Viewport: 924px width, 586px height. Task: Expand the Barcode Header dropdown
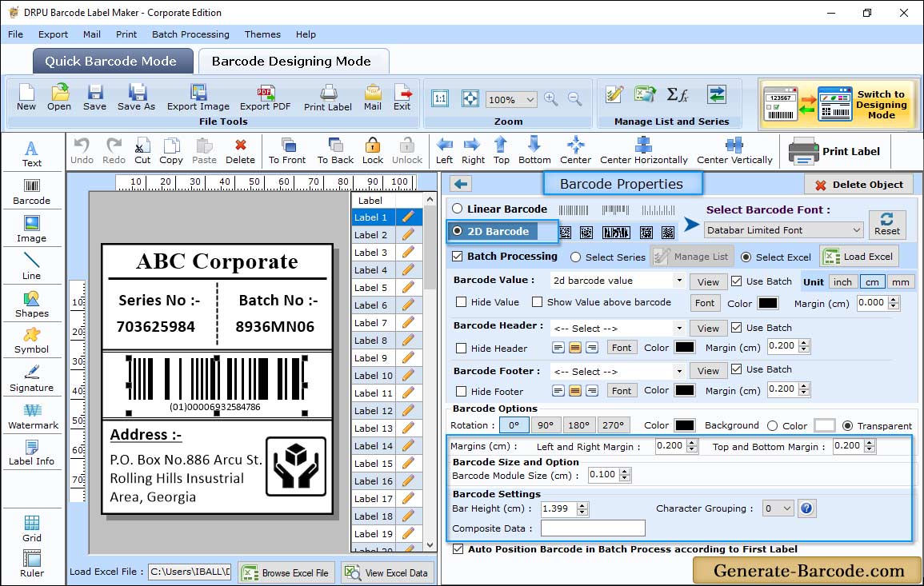point(679,329)
